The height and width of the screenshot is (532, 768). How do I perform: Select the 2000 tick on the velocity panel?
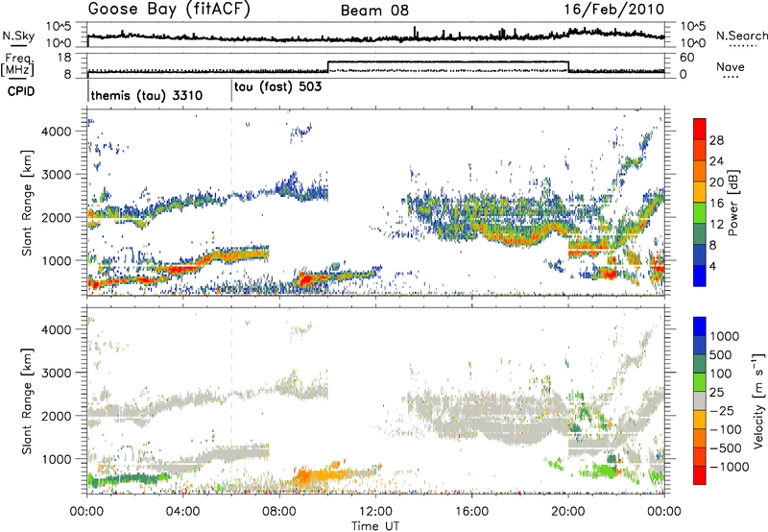coord(56,416)
